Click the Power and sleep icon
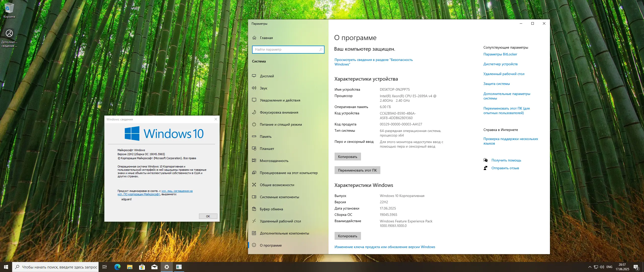The image size is (644, 272). tap(254, 124)
